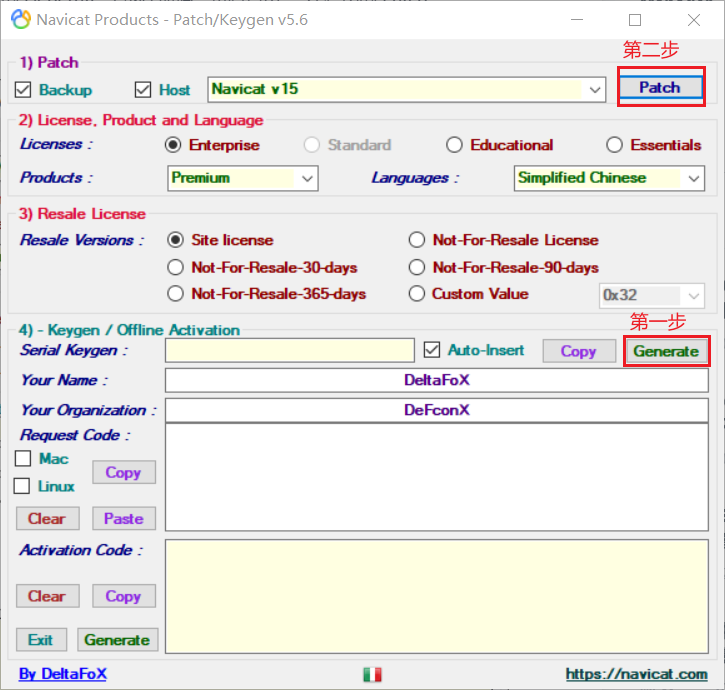Select the Site license radio button
This screenshot has width=725, height=690.
(x=176, y=240)
